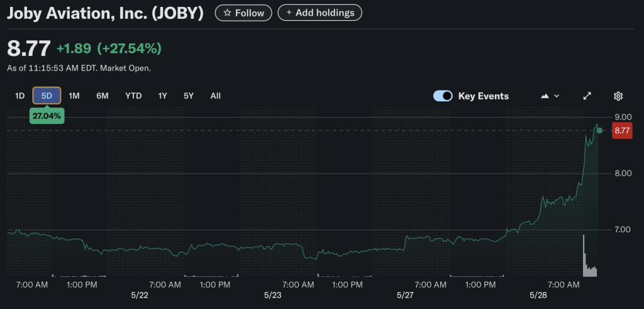The image size is (644, 309).
Task: Open chart settings gear
Action: pos(618,96)
